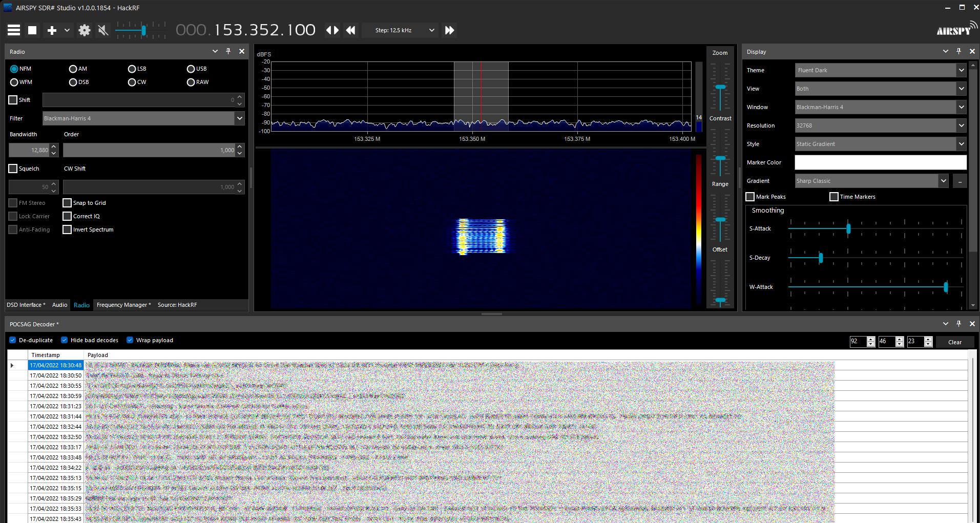Screen dimensions: 980x523
Task: Click the gradient editor ellipsis button
Action: point(960,181)
